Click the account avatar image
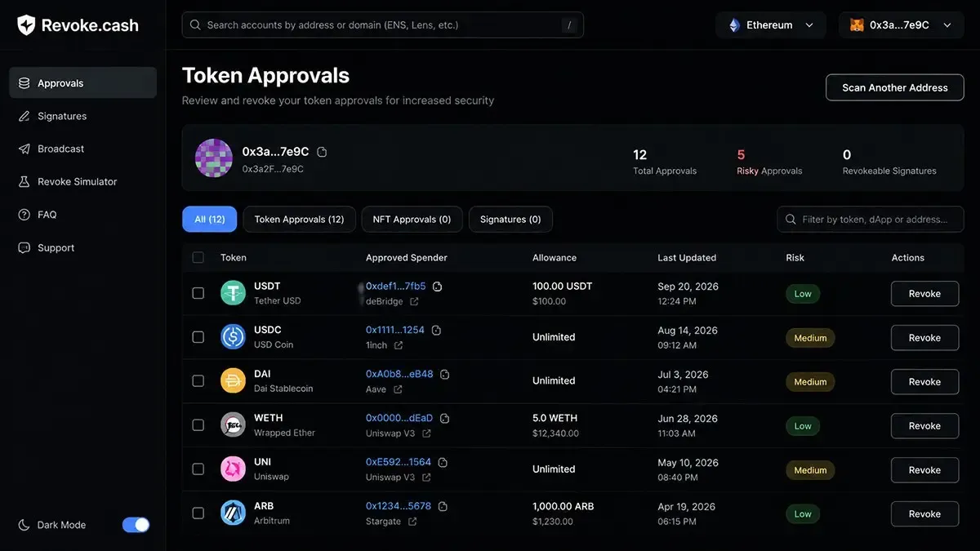 point(214,158)
